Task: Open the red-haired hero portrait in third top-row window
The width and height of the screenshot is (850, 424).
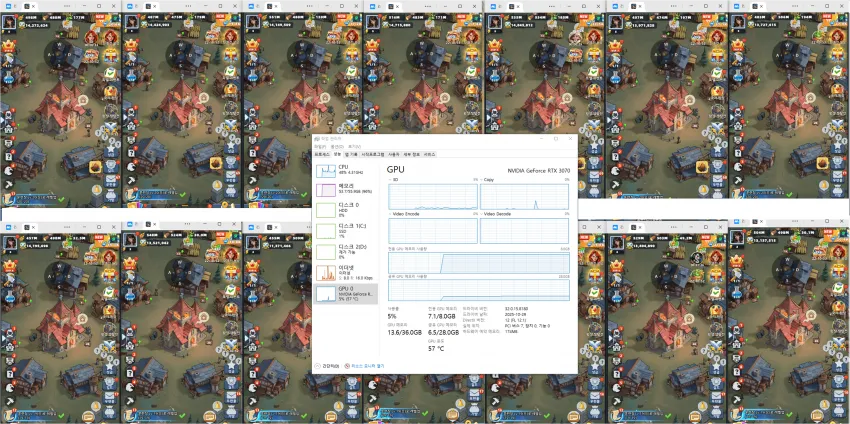Action: click(x=354, y=37)
